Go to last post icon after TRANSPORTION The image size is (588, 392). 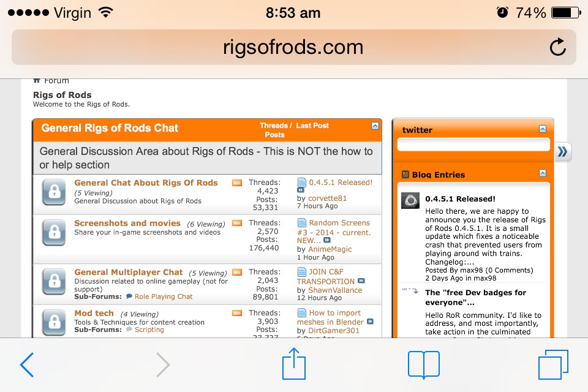pyautogui.click(x=361, y=281)
